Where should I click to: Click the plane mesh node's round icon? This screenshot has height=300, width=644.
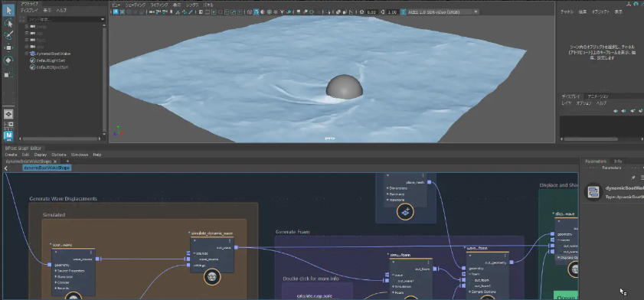point(406,212)
